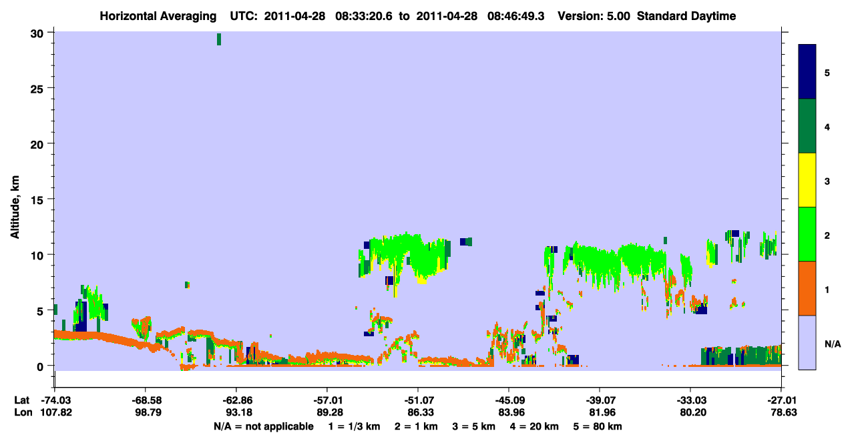The image size is (868, 445).
Task: Click legend entry '4 = 20 km'
Action: point(534,426)
